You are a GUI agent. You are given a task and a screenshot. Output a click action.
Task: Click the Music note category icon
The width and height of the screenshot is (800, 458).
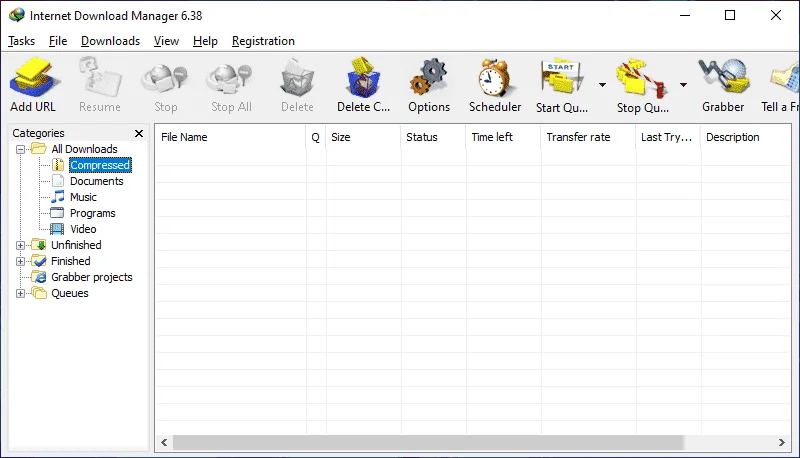click(58, 197)
